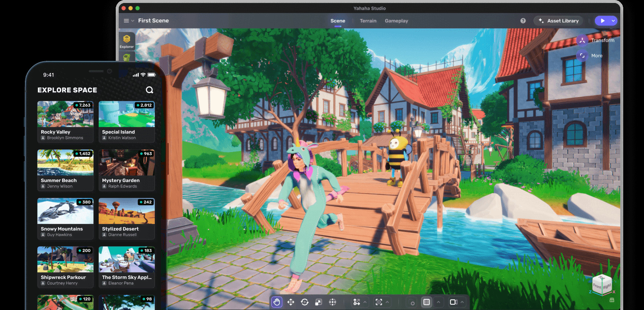
Task: Click author name Eleanor Pena
Action: coord(121,283)
